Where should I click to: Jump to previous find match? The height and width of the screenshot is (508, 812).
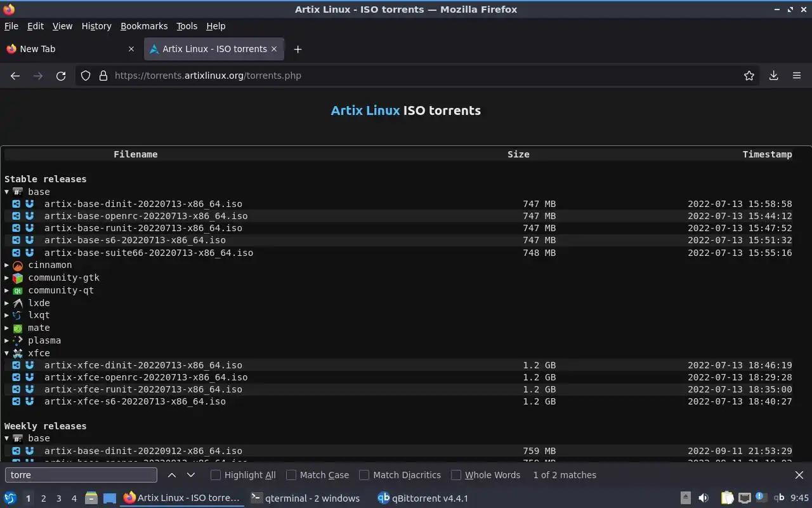[172, 475]
